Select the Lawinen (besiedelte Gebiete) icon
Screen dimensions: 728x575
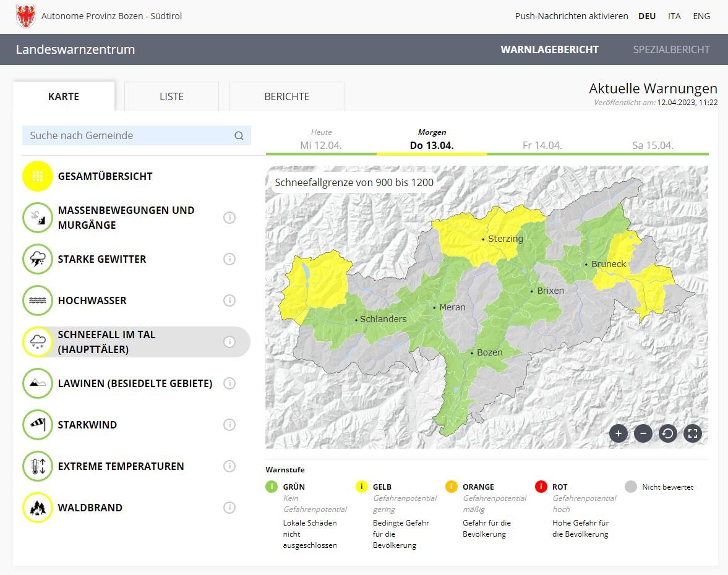[x=38, y=383]
